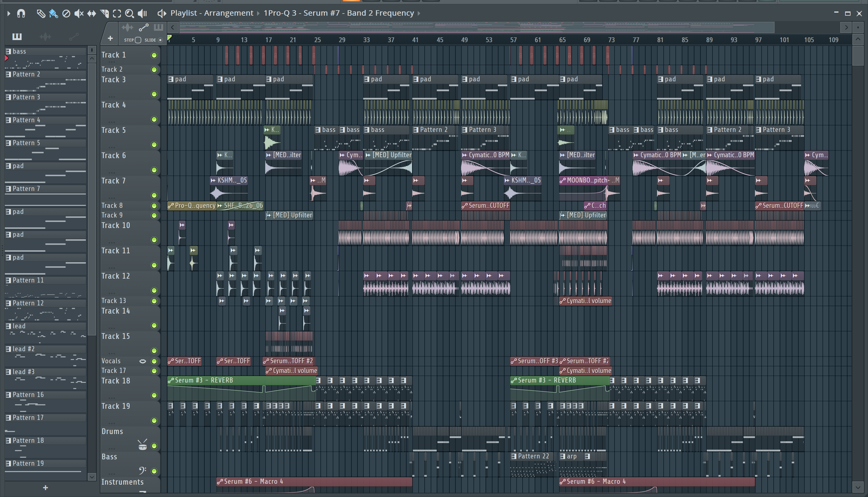The image size is (868, 497).
Task: Mute Track 8 via its green LED
Action: pos(154,206)
